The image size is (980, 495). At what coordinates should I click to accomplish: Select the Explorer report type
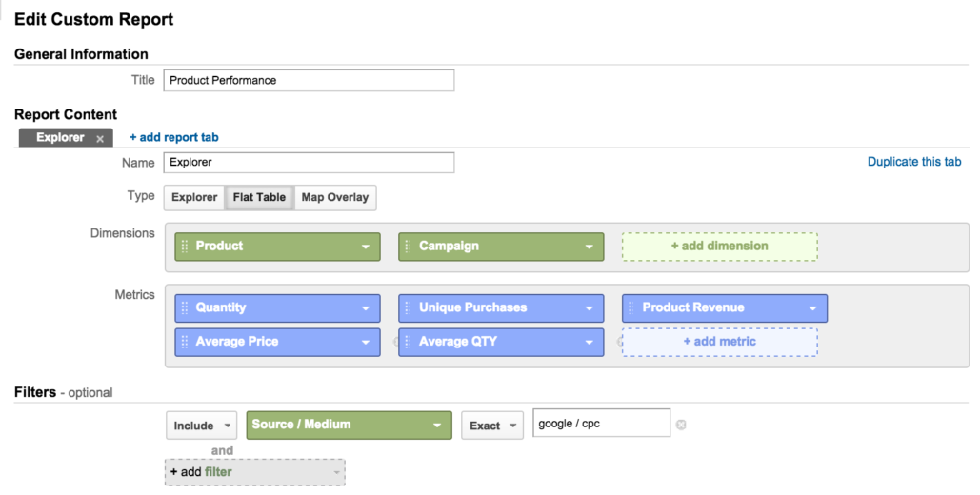tap(194, 197)
